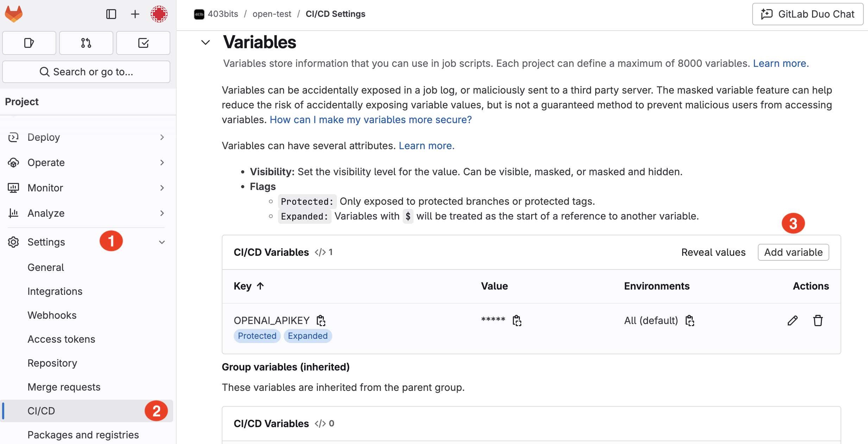Edit the OPENAI_APIKEY variable
The width and height of the screenshot is (868, 444).
coord(793,321)
